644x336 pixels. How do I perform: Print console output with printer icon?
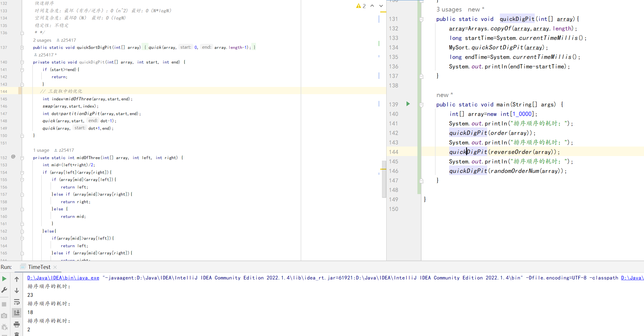click(x=17, y=324)
